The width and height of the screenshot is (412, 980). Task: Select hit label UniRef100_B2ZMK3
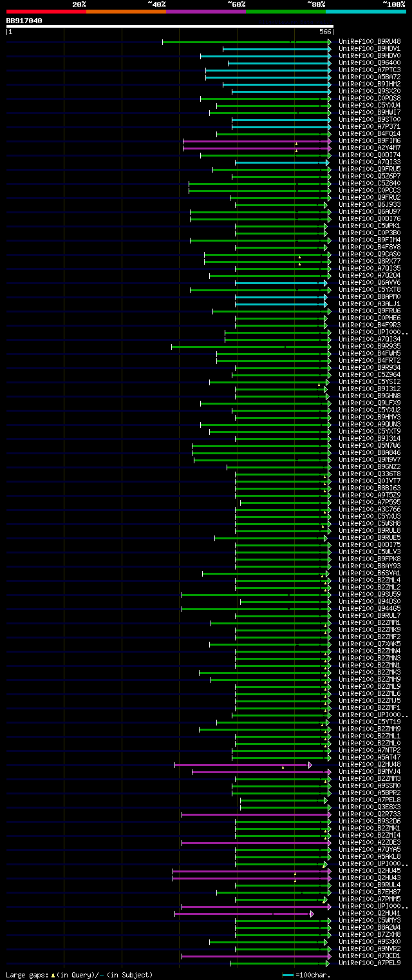pyautogui.click(x=370, y=672)
